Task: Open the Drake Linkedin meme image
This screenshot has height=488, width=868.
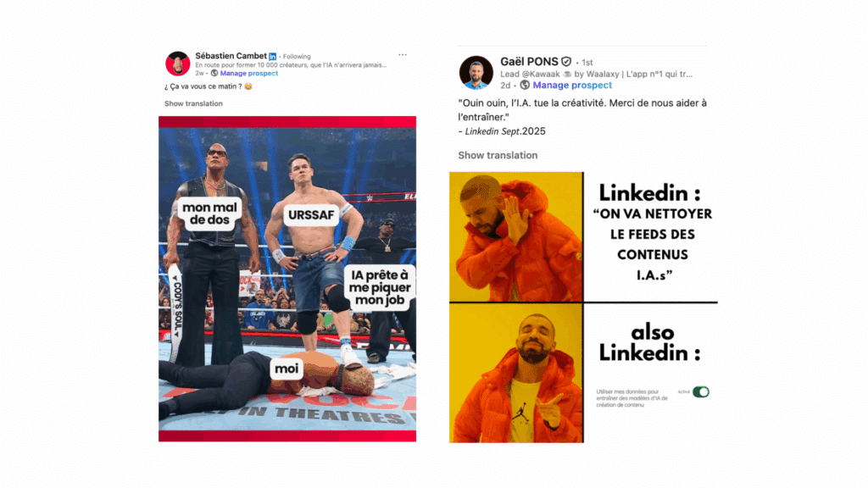Action: point(583,307)
